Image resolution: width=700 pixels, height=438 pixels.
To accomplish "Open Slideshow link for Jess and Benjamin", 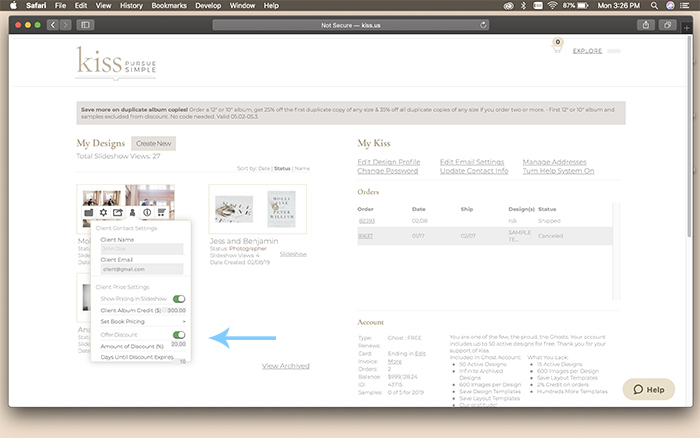I will 293,254.
